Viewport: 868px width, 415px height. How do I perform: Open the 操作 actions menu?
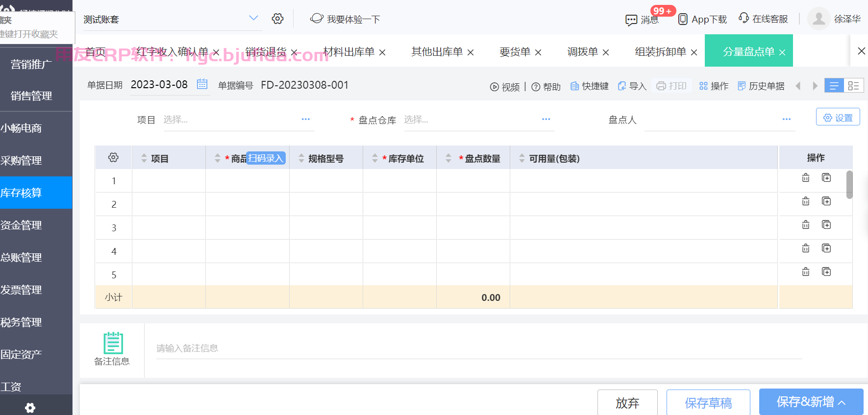point(714,86)
